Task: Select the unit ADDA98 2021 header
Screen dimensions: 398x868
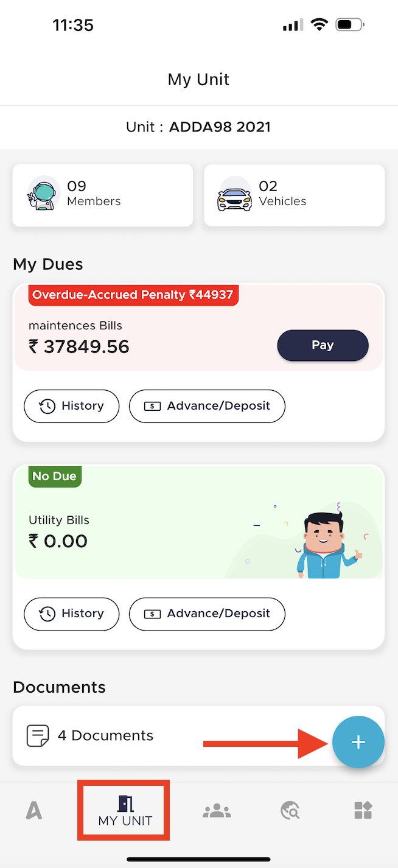Action: (x=198, y=127)
